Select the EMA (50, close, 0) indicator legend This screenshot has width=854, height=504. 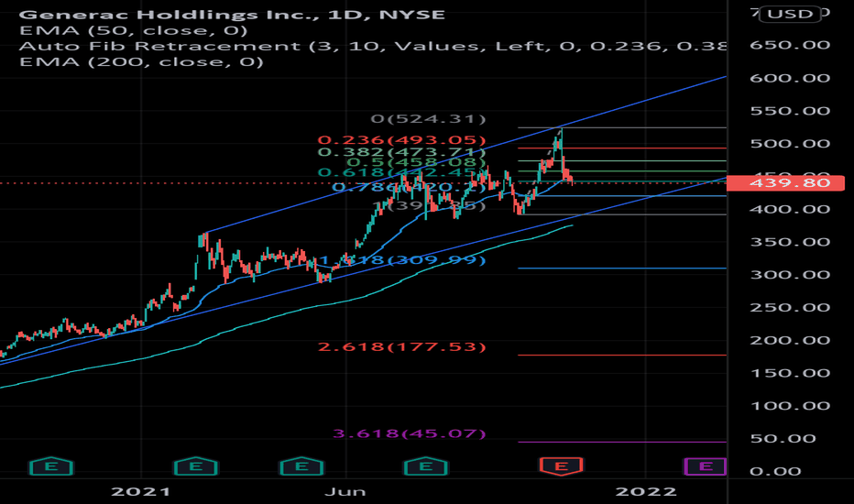coord(134,30)
